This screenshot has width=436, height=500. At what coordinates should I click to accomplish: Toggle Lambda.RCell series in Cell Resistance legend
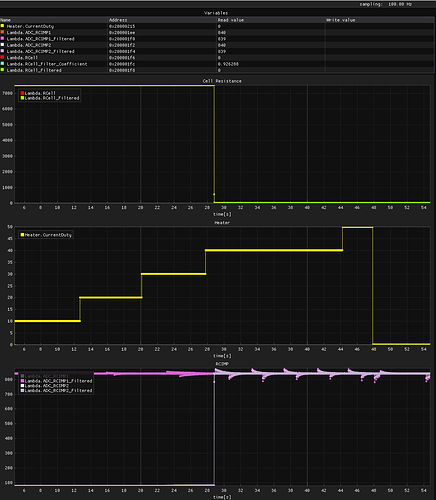38,93
